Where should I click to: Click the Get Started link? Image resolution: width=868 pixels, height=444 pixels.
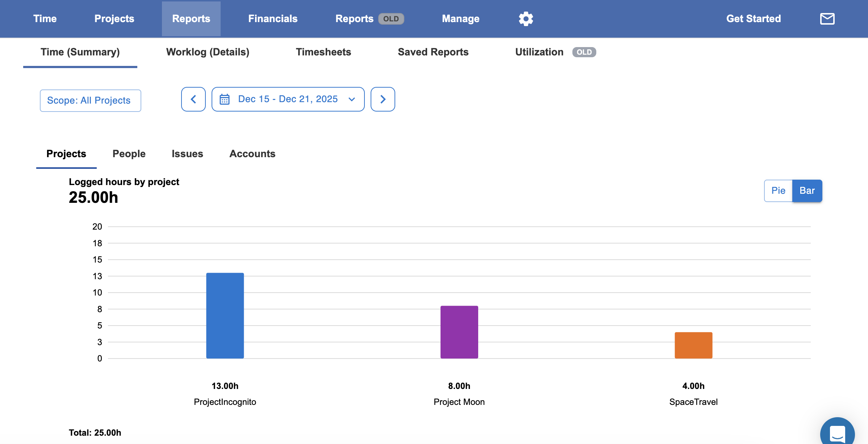click(754, 18)
